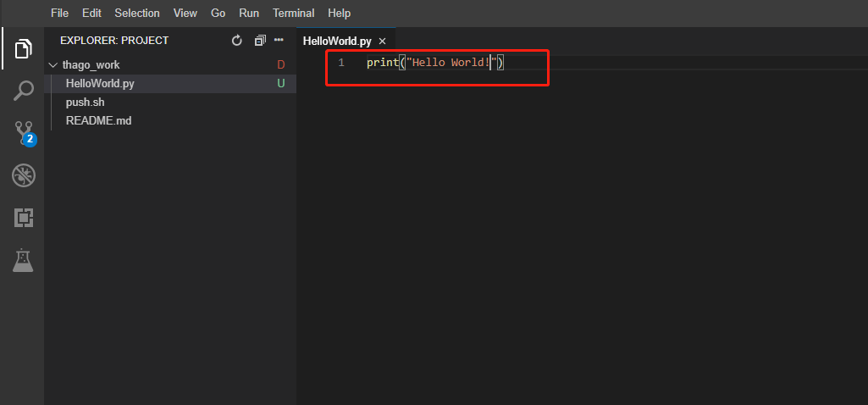
Task: Collapse all folders in Explorer
Action: coord(260,41)
